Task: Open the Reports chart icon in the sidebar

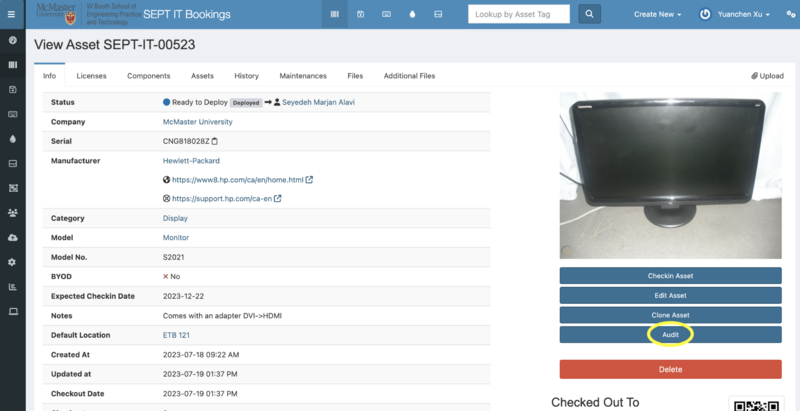Action: [x=12, y=286]
